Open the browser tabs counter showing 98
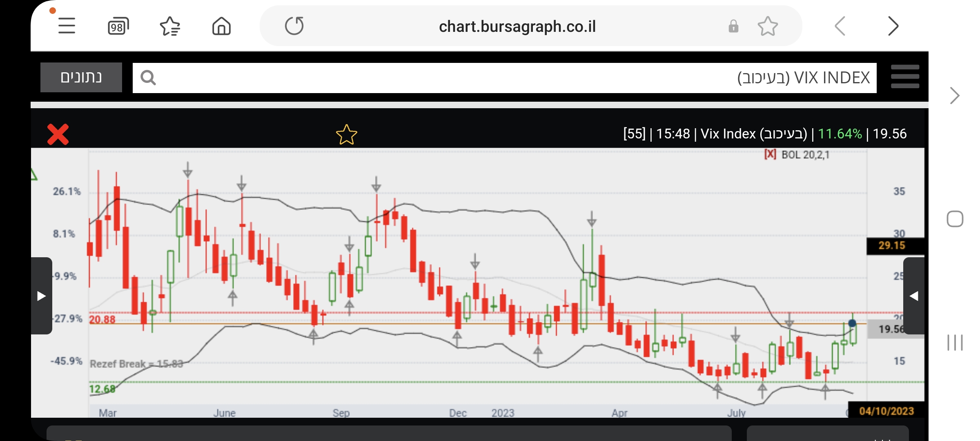 coord(118,27)
